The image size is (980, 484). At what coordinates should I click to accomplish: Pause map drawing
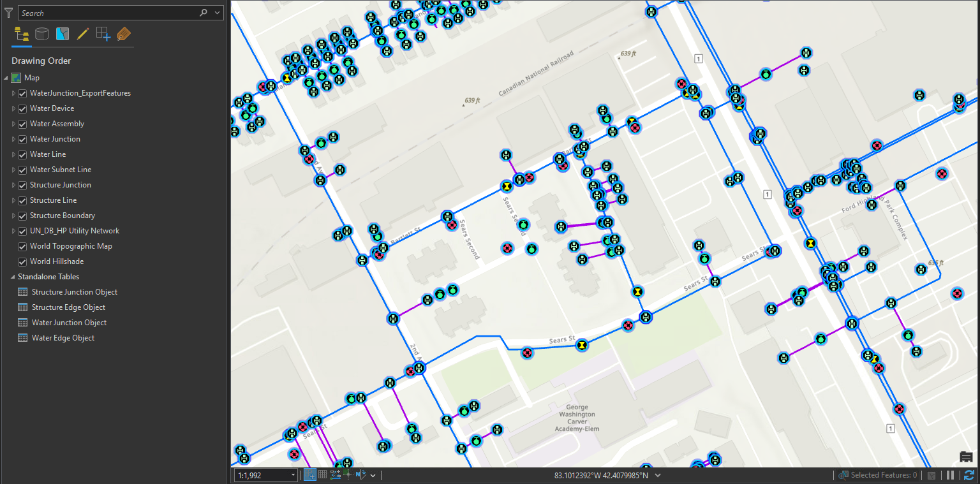pyautogui.click(x=951, y=475)
